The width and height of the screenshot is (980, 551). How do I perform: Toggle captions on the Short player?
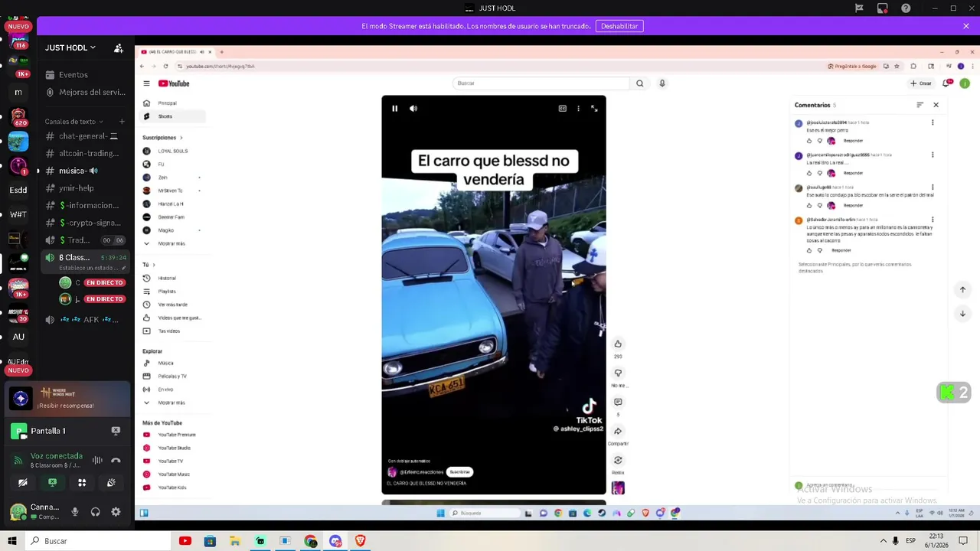(562, 109)
